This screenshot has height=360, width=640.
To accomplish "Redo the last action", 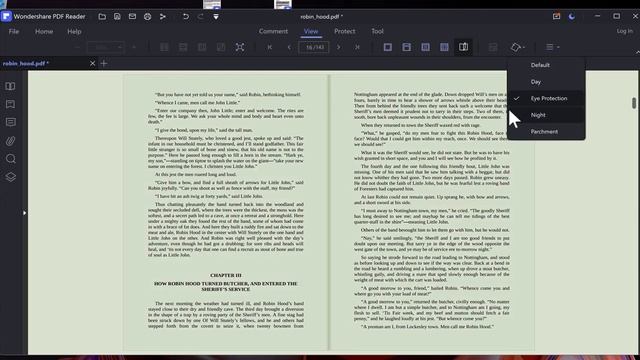I will click(x=200, y=17).
